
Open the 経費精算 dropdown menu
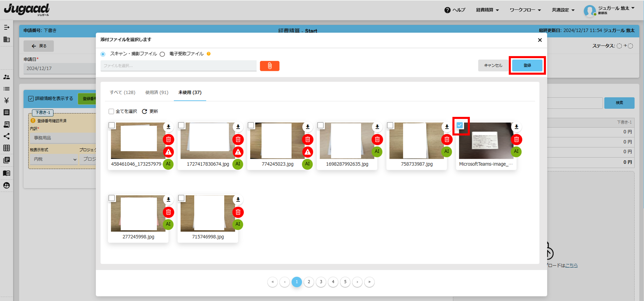(487, 10)
